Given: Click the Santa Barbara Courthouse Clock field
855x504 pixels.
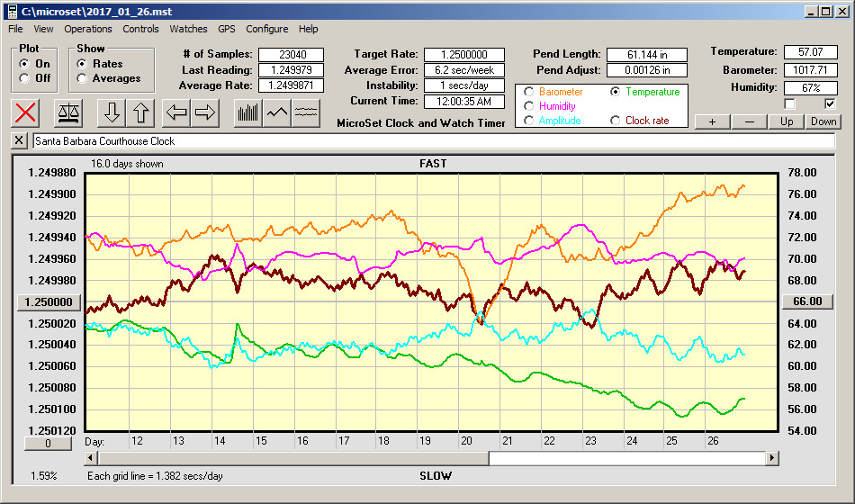Looking at the screenshot, I should (x=432, y=141).
